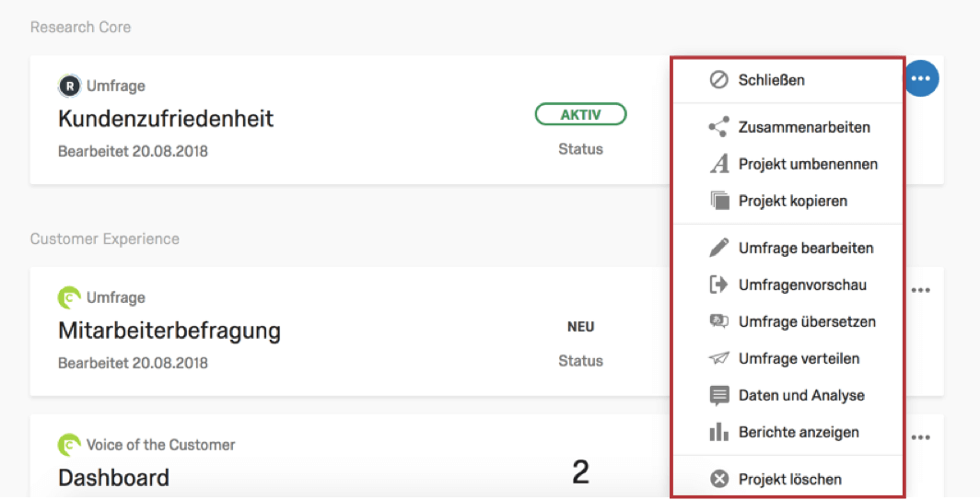Open the Kundenzufriedenheit survey project
Screen dimensions: 980x500
click(x=166, y=119)
